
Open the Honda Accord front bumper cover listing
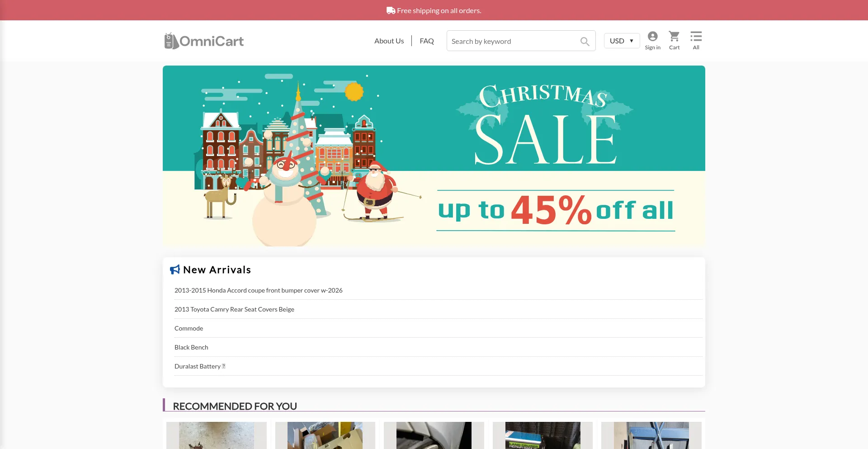pos(259,290)
